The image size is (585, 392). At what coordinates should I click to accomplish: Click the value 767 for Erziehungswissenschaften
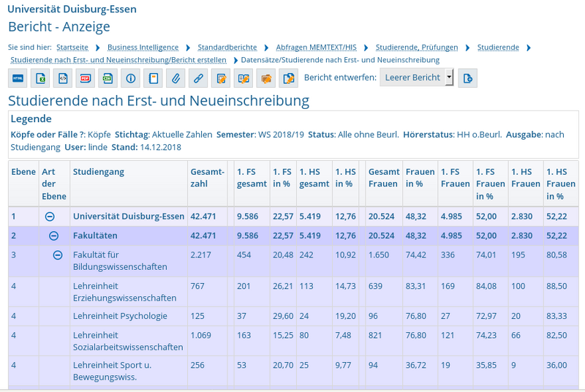197,287
